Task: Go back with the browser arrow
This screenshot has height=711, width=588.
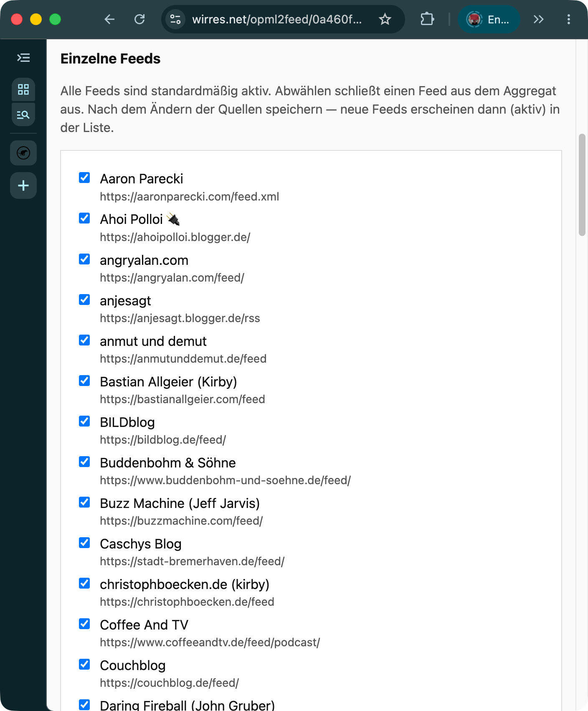Action: point(109,19)
